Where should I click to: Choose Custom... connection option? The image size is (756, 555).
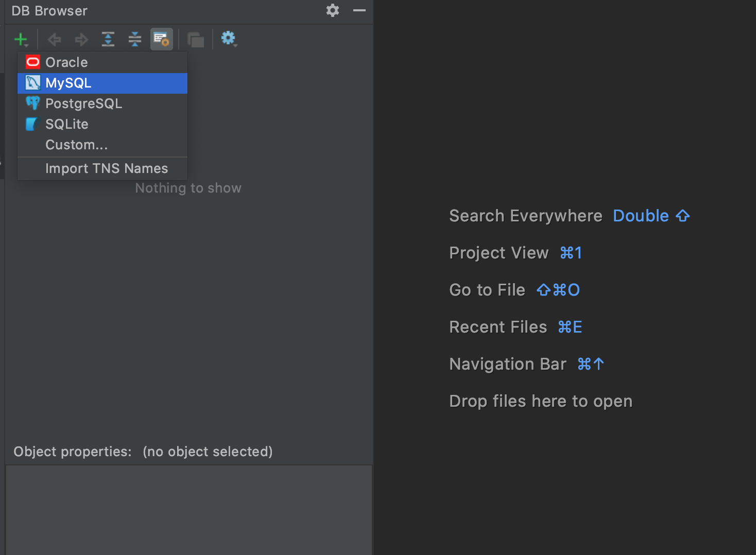pyautogui.click(x=102, y=145)
